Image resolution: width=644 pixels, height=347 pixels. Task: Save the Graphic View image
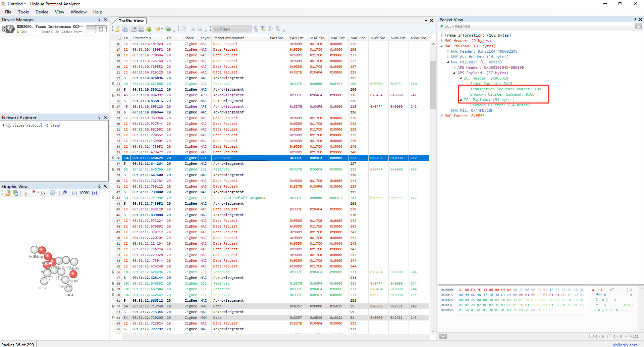click(15, 193)
